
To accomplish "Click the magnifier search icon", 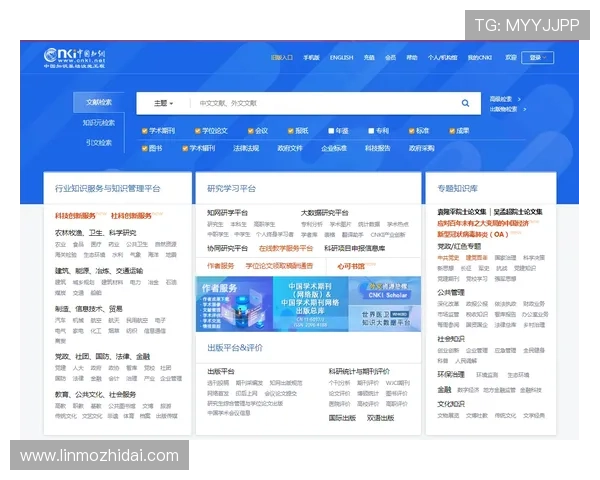I will 465,103.
